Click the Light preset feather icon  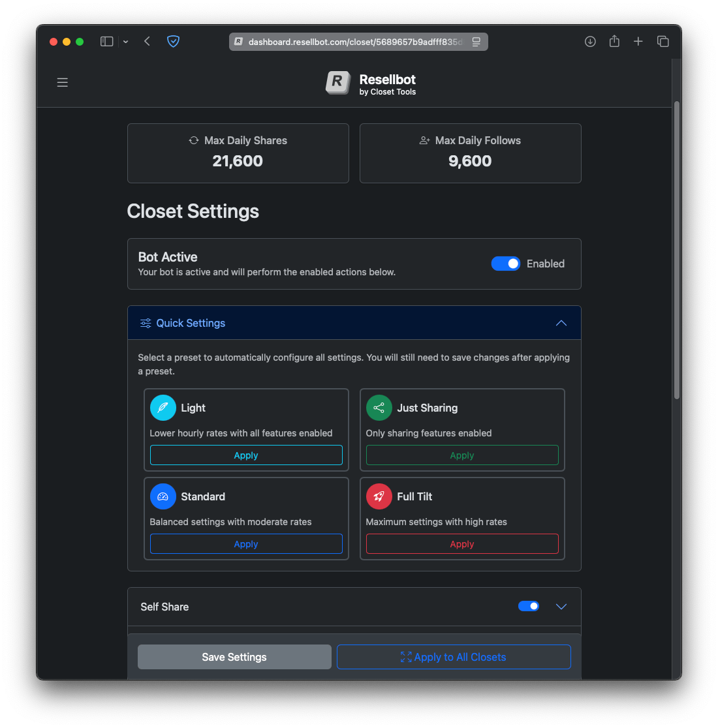coord(163,408)
